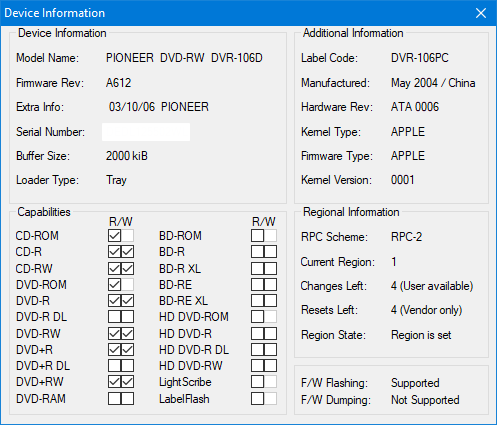
Task: Toggle the BD-RE XL read checkbox
Action: pos(257,301)
